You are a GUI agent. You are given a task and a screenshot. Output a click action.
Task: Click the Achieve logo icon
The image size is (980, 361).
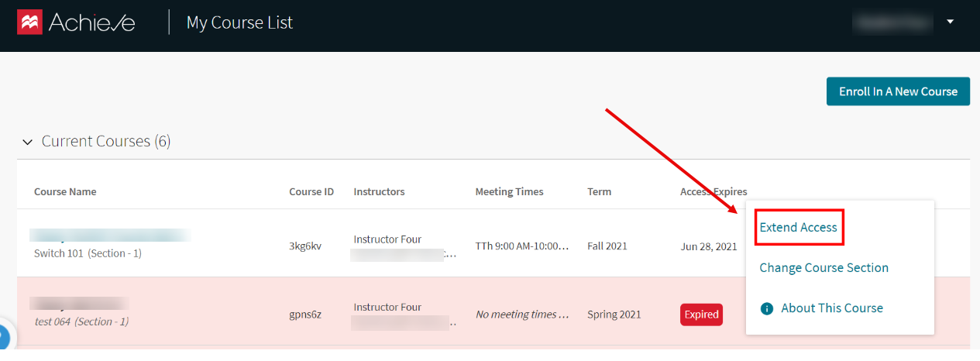(x=29, y=22)
